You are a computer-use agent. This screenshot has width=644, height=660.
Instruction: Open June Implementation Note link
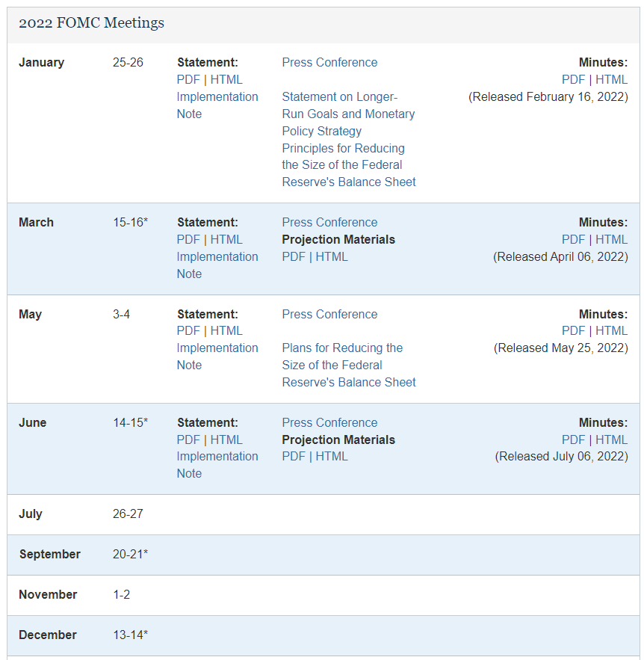(x=217, y=465)
